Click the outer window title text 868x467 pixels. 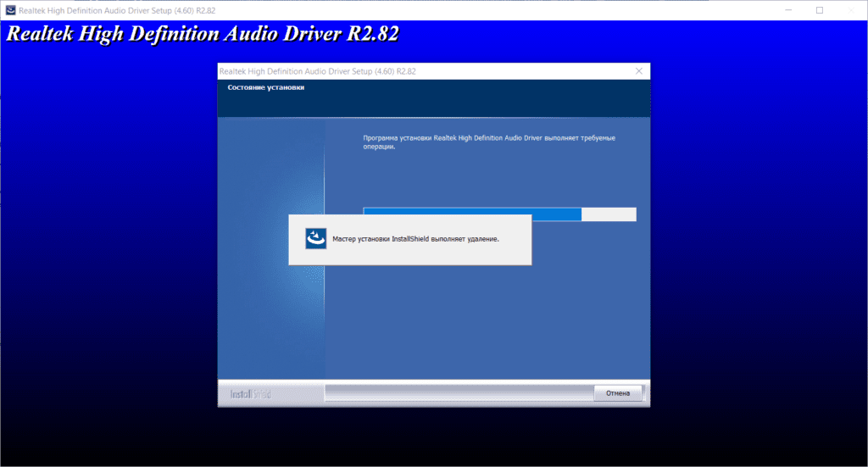[117, 10]
